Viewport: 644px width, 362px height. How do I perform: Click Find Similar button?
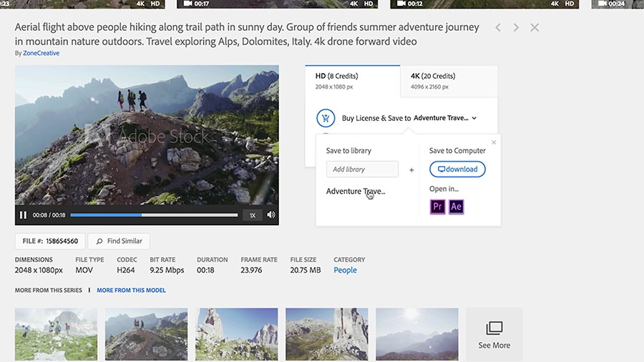[119, 241]
